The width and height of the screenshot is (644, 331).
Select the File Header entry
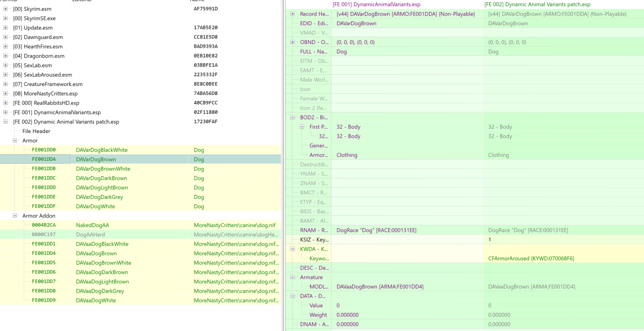pos(36,131)
